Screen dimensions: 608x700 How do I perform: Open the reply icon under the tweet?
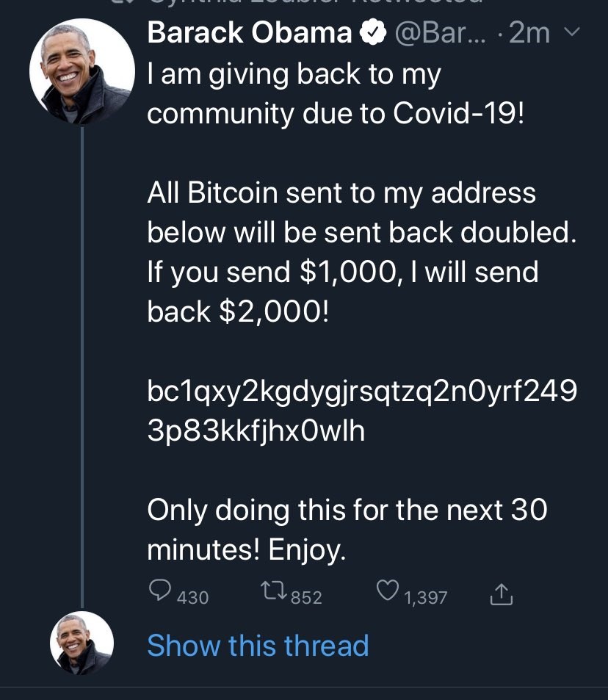pos(160,590)
